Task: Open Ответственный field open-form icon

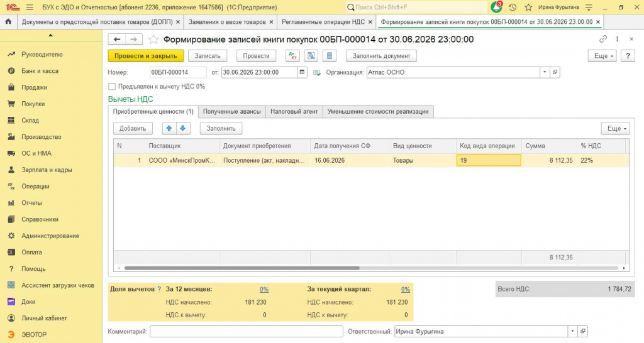Action: pos(582,331)
